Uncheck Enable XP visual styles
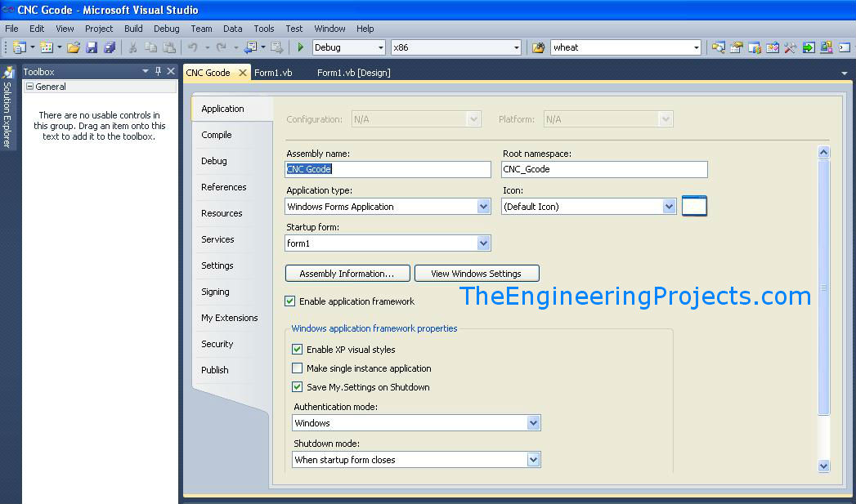This screenshot has width=856, height=504. point(297,349)
